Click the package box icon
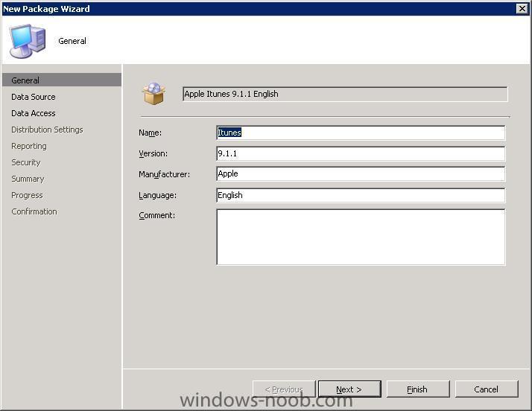This screenshot has height=411, width=532. coord(154,94)
